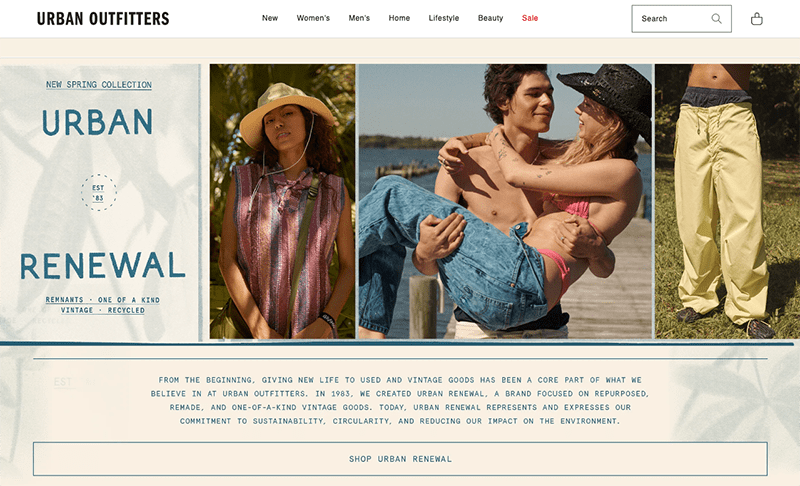
Task: Open the Lifestyle menu
Action: tap(444, 18)
